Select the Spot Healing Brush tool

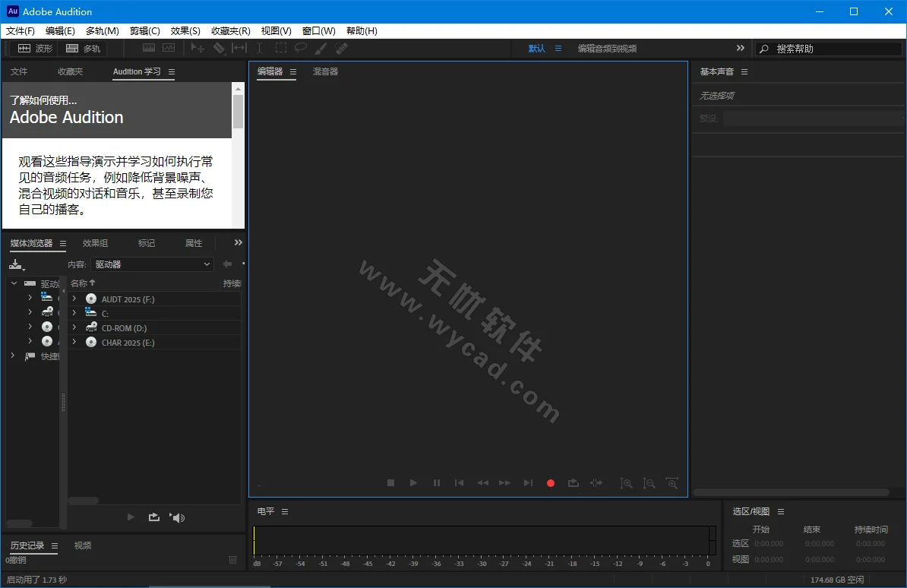click(x=340, y=48)
